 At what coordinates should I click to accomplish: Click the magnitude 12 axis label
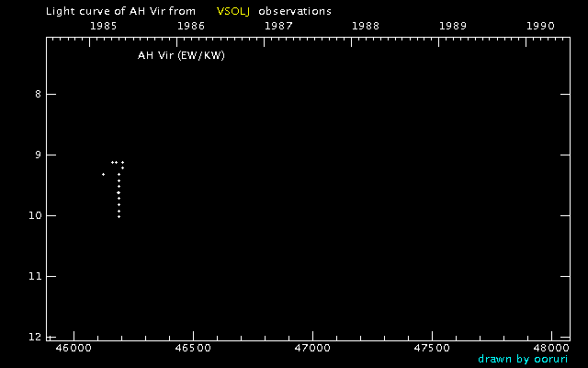(35, 338)
